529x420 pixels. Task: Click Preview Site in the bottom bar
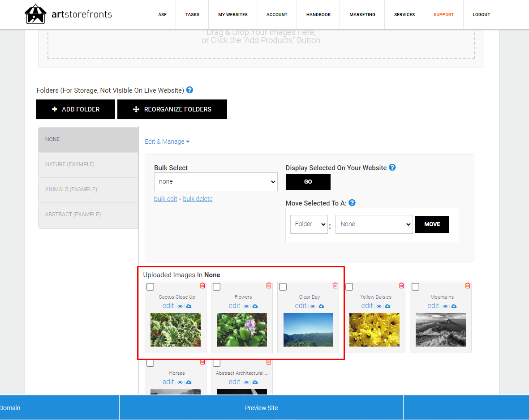[262, 408]
